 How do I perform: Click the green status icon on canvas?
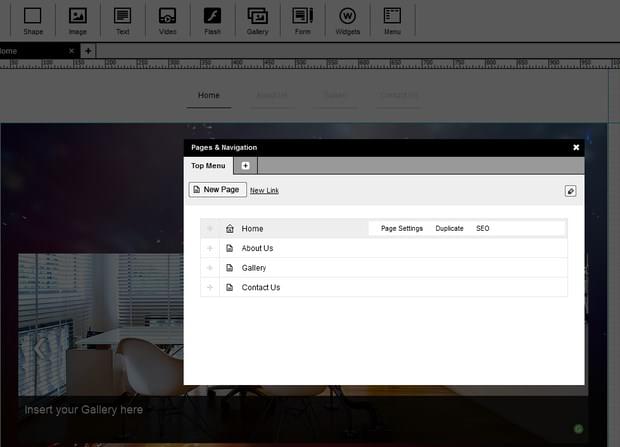click(x=578, y=428)
